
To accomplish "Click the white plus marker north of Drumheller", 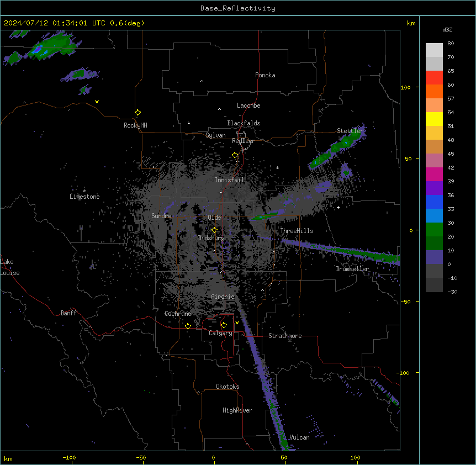I will tap(338, 207).
